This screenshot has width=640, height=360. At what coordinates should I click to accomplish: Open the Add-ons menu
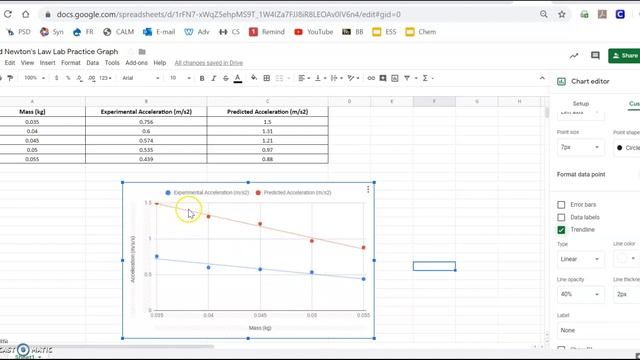point(136,63)
